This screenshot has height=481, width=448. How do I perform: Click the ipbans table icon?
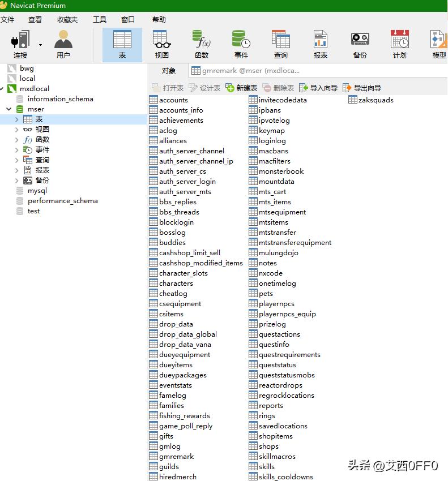pyautogui.click(x=253, y=110)
